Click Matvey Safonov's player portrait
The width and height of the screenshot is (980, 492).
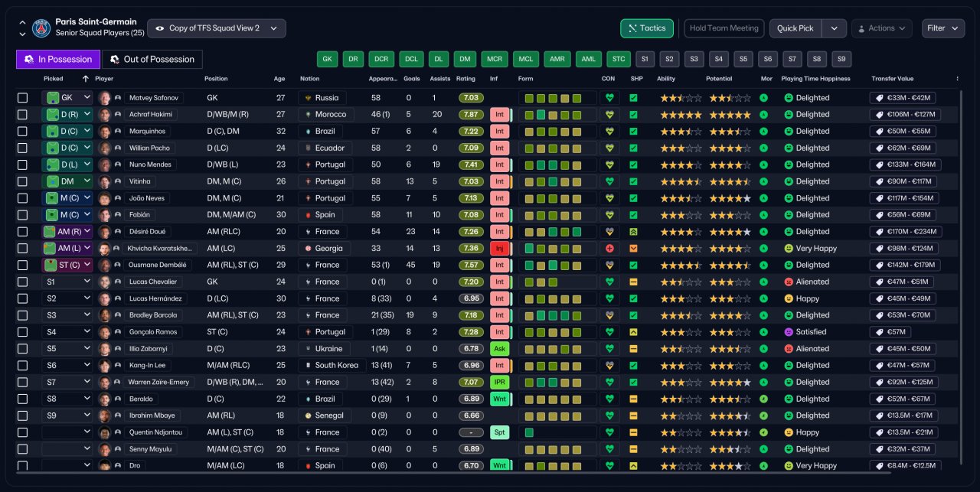pos(105,98)
